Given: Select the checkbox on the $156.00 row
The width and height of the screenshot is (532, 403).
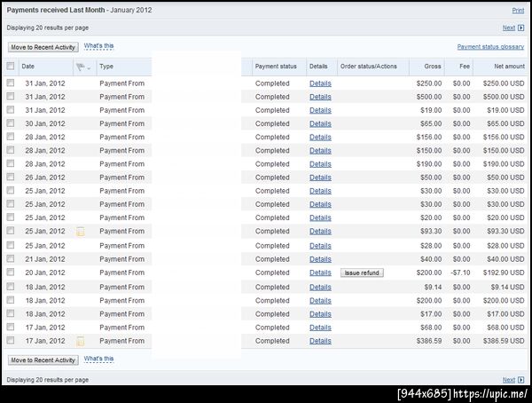Looking at the screenshot, I should click(x=11, y=137).
